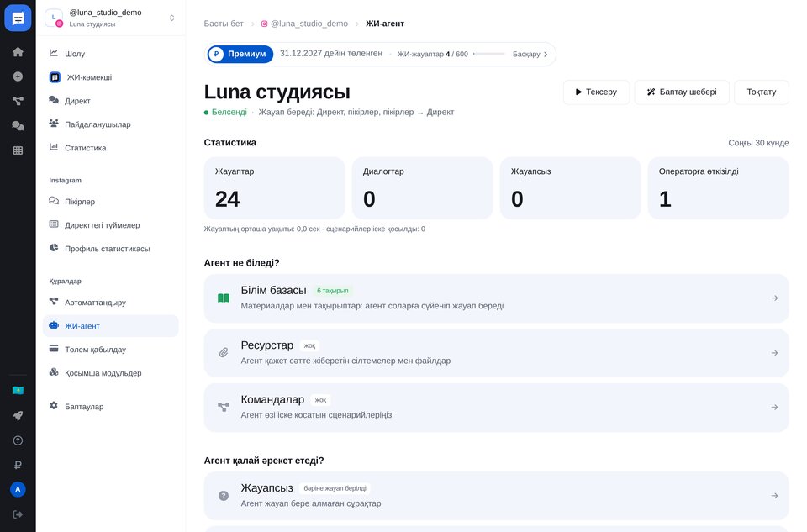Click the Пікірлер comments icon

tap(54, 201)
